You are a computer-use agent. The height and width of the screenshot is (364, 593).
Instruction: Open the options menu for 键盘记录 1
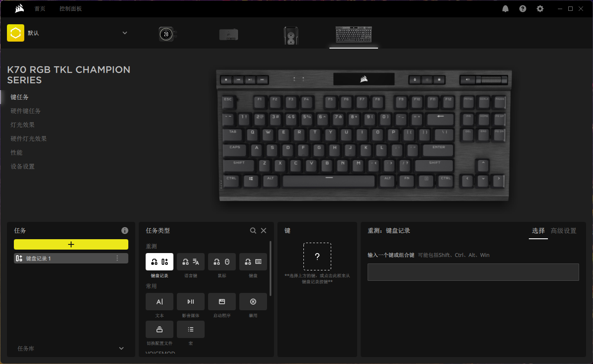tap(117, 258)
